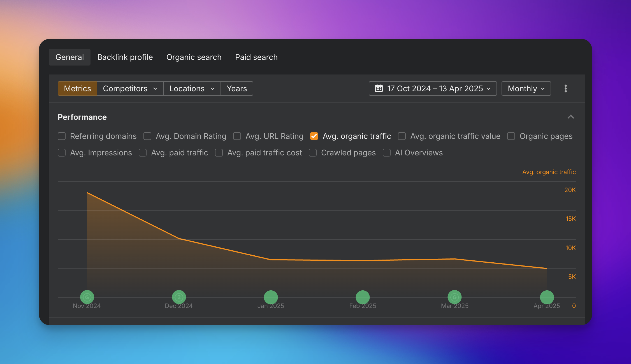631x364 pixels.
Task: Click the green marker at Feb 2025
Action: pyautogui.click(x=363, y=297)
